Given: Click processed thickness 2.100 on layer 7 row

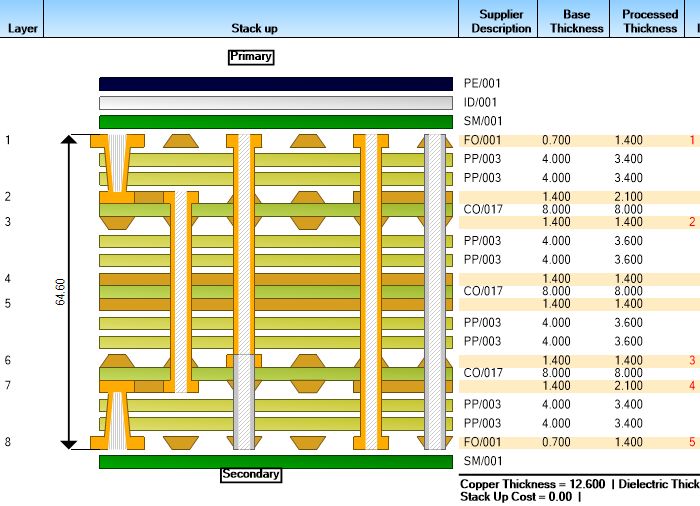Looking at the screenshot, I should [629, 386].
